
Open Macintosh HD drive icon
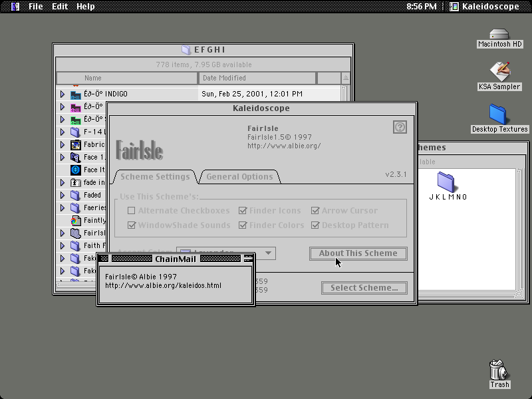tap(499, 34)
